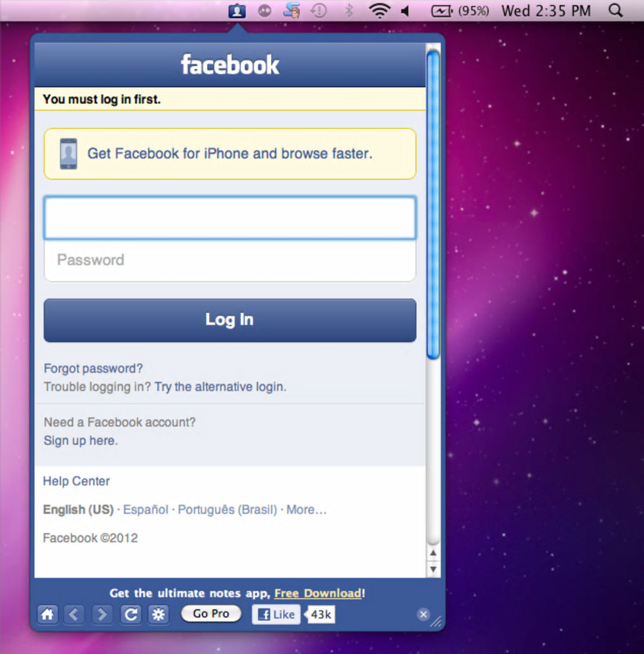644x654 pixels.
Task: Go back with the left arrow button
Action: pos(75,614)
